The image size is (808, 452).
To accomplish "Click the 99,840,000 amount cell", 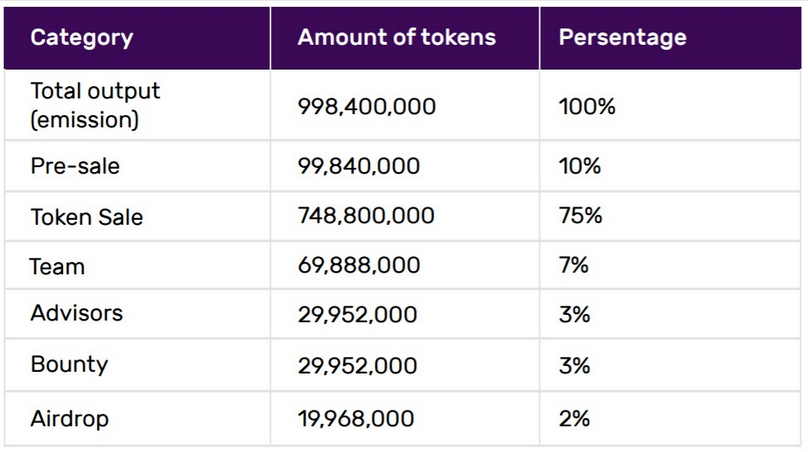I will coord(359,166).
